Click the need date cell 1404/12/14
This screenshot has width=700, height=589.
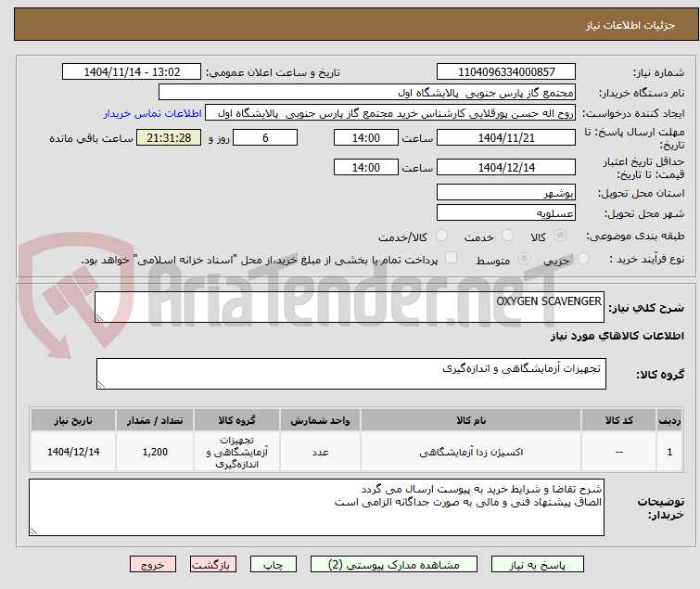tap(73, 452)
